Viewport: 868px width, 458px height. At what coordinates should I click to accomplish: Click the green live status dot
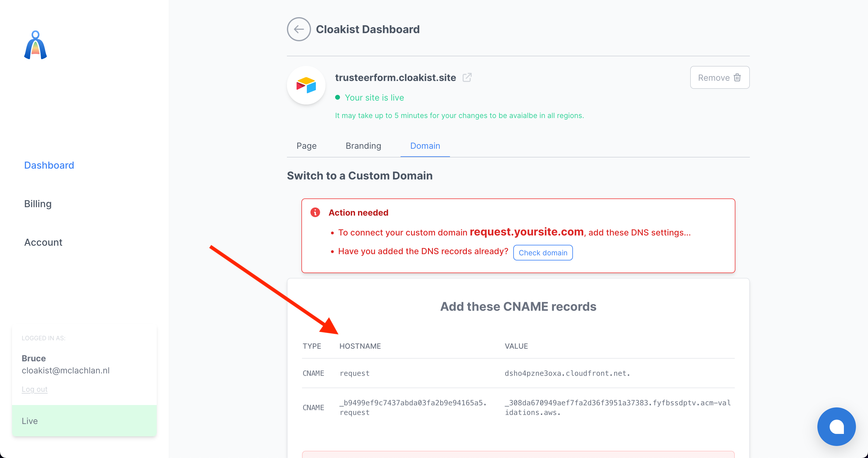tap(337, 98)
